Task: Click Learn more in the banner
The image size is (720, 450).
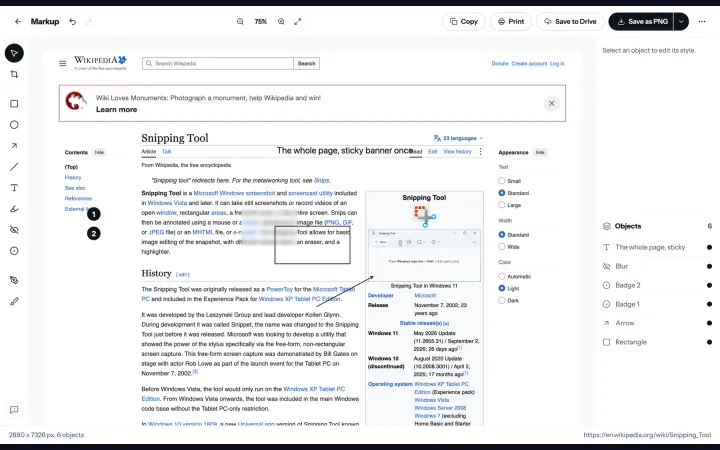Action: coord(117,110)
